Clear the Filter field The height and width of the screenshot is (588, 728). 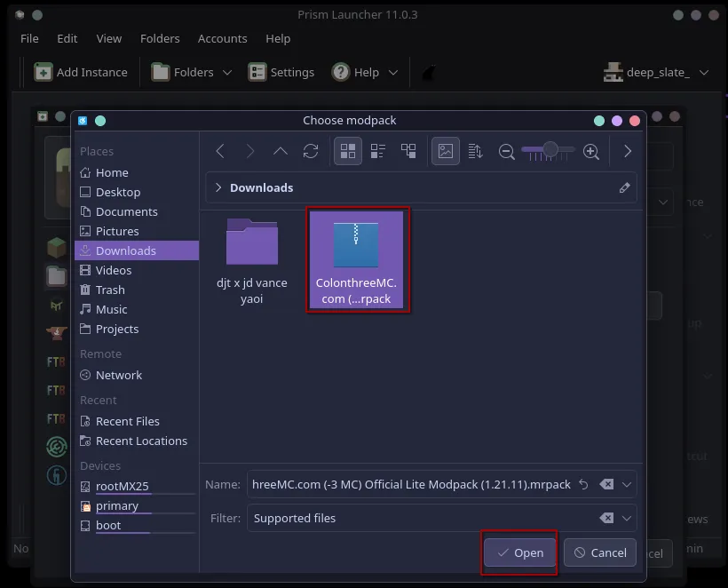pos(606,518)
